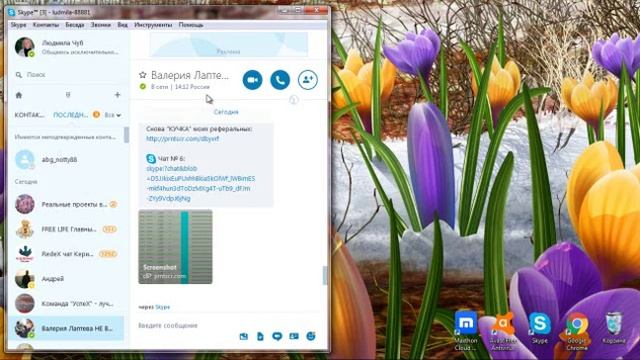Expand the Все filter dropdown
The image size is (640, 360).
[113, 115]
